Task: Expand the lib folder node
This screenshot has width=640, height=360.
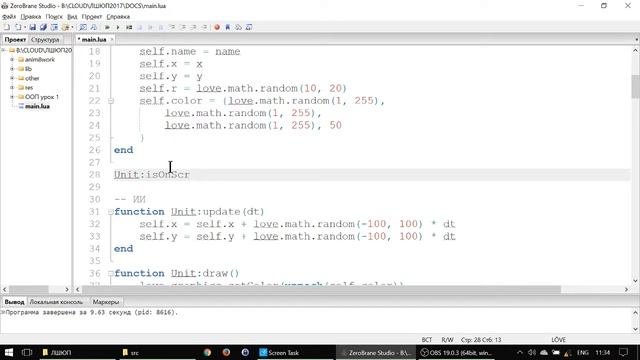Action: click(x=12, y=69)
